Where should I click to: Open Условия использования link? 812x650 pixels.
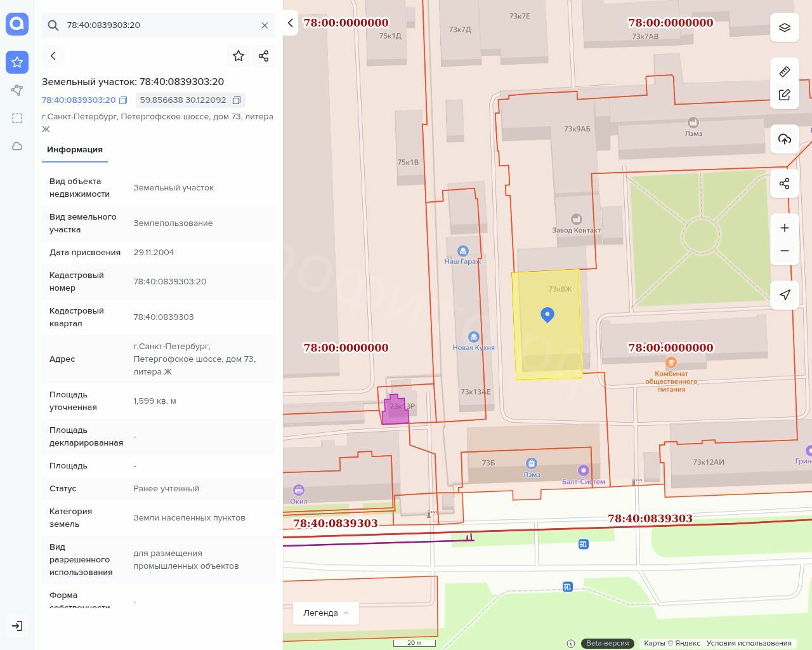pos(749,643)
